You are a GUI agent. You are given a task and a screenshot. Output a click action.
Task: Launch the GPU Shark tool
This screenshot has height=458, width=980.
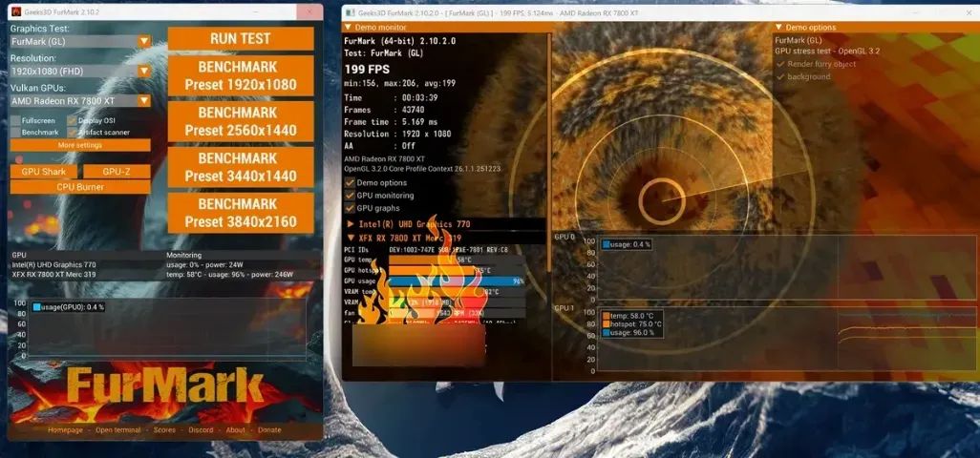tap(43, 172)
